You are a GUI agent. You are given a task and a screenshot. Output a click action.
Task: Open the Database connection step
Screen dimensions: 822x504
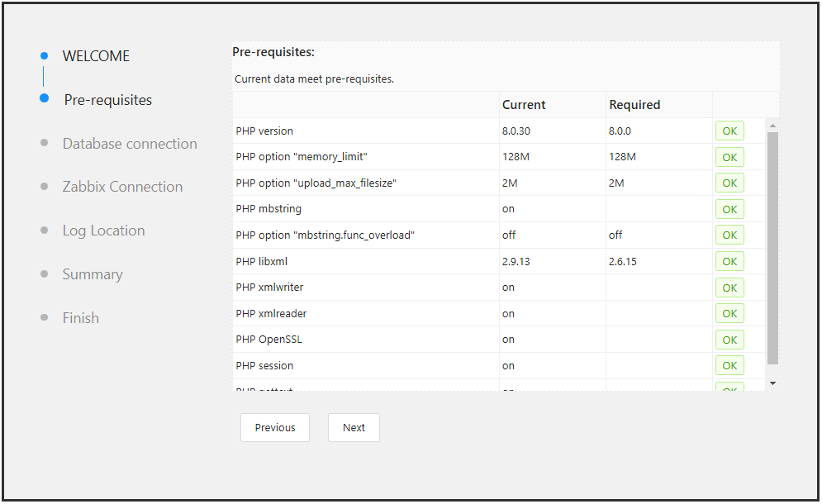click(130, 144)
